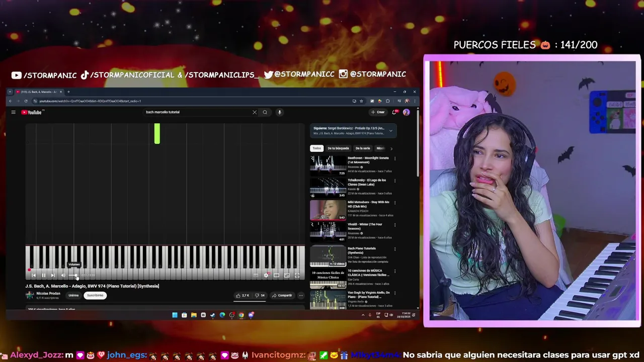Click the Unirme button

(x=73, y=295)
